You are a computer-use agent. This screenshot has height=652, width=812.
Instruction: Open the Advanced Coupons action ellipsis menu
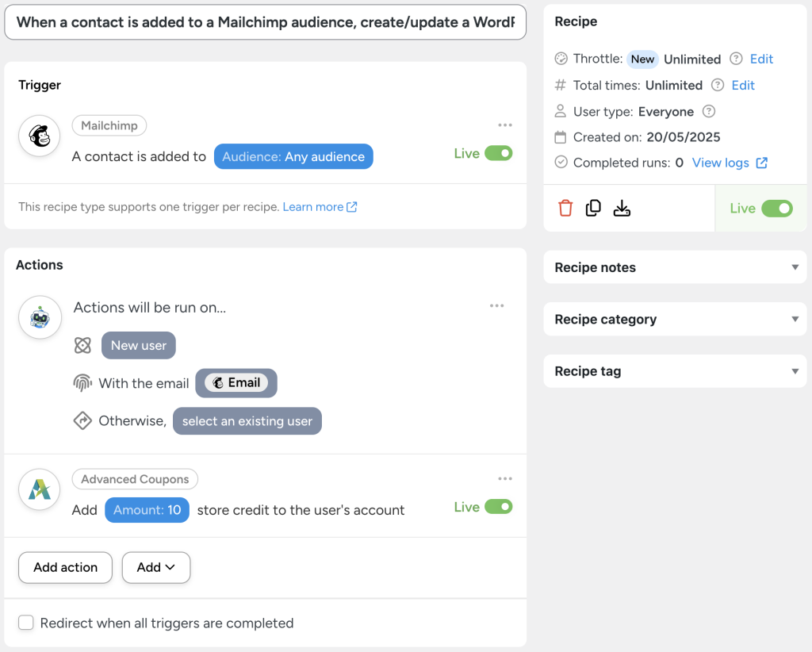point(505,478)
